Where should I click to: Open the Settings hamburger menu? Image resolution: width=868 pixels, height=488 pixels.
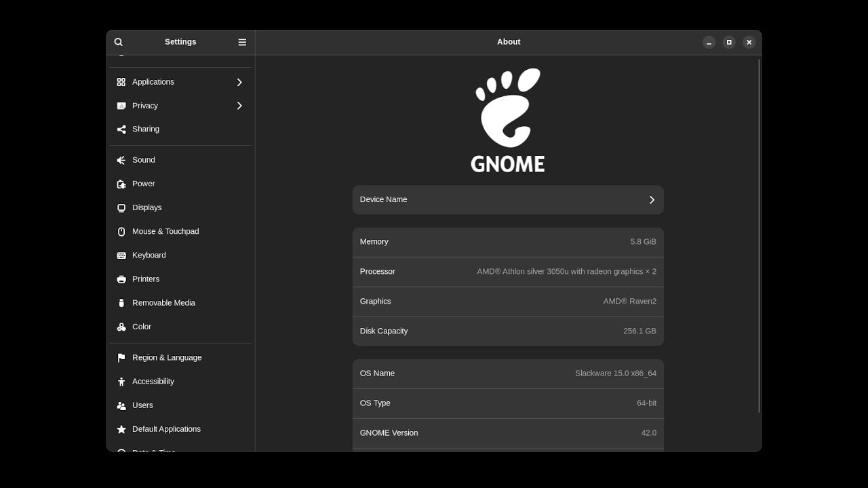tap(242, 42)
